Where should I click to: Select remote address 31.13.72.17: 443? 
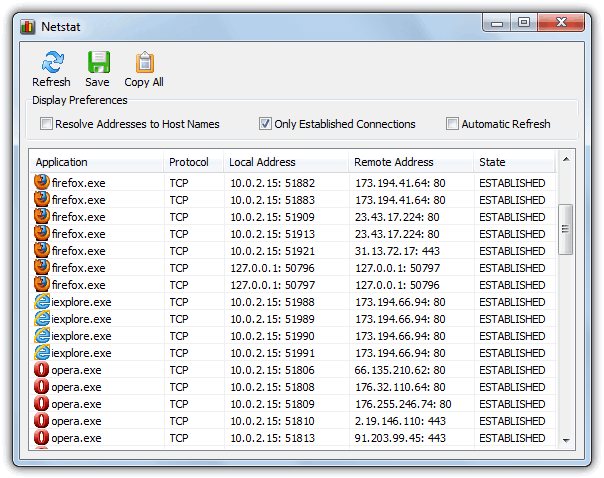point(397,251)
